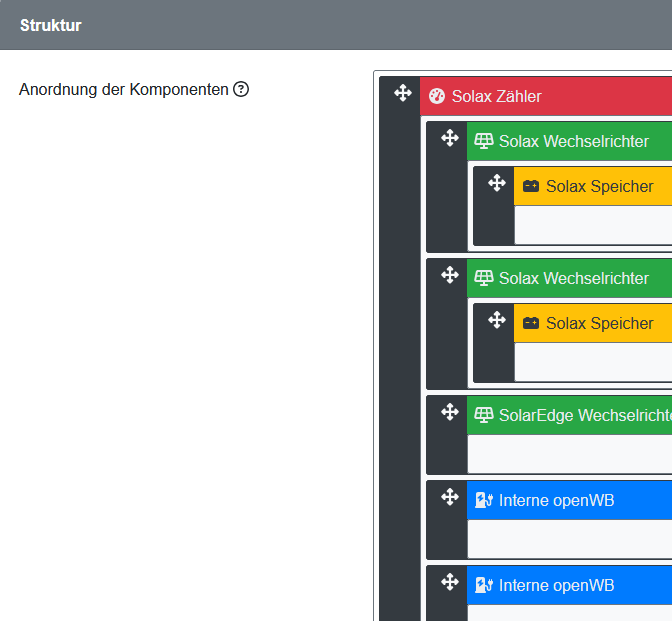Select the first Solax Speicher label

point(600,186)
